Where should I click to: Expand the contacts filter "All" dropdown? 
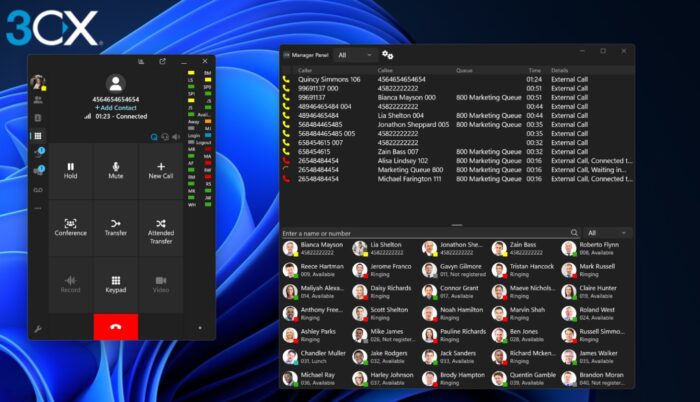(x=607, y=233)
